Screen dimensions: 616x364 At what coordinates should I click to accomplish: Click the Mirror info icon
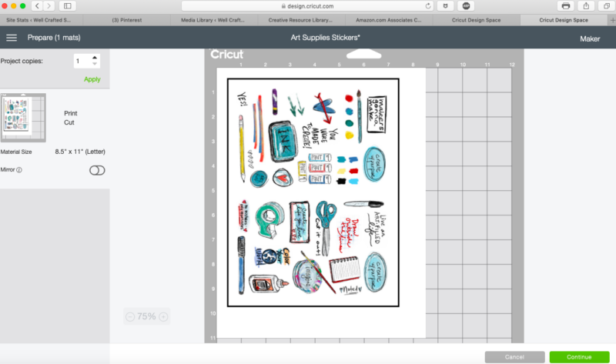19,170
